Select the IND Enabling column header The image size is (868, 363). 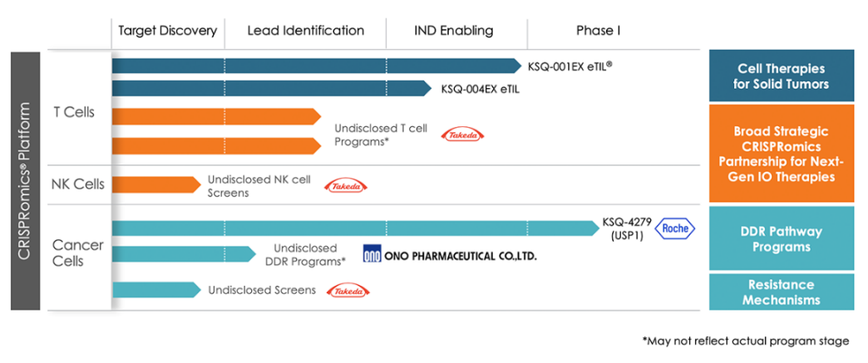pyautogui.click(x=453, y=31)
